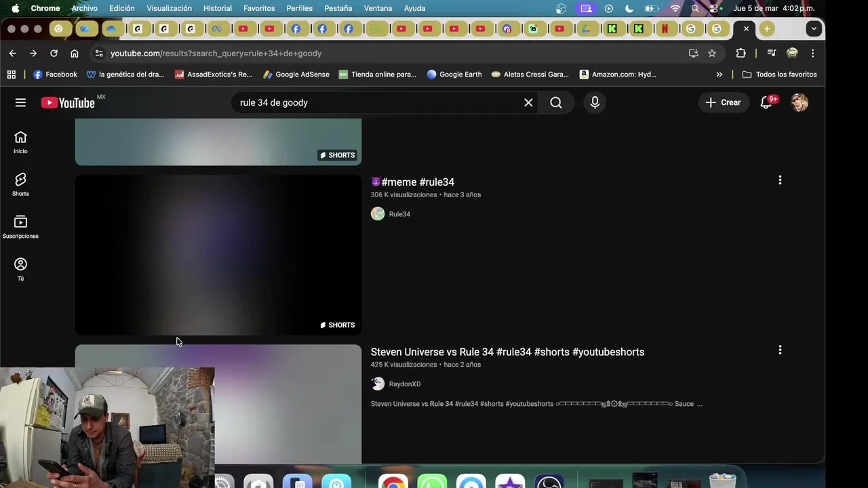This screenshot has height=488, width=868.
Task: Open Chrome home page button
Action: (75, 53)
